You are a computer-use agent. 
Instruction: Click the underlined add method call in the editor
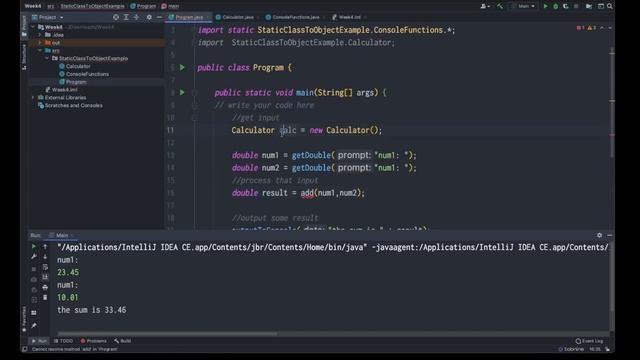pyautogui.click(x=307, y=193)
